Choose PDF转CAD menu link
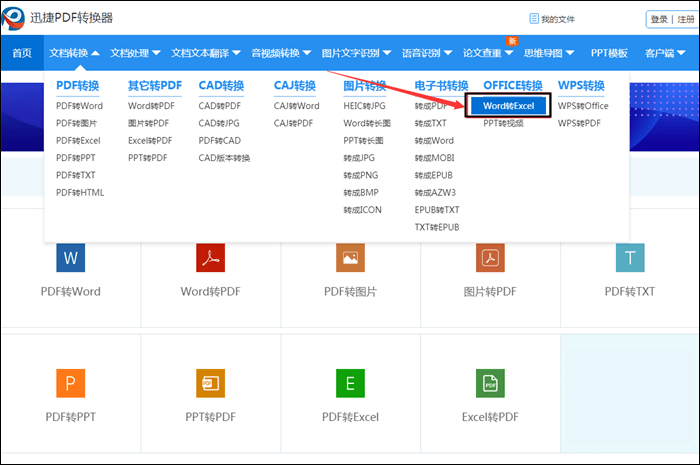Screen dimensions: 700x465 point(220,141)
